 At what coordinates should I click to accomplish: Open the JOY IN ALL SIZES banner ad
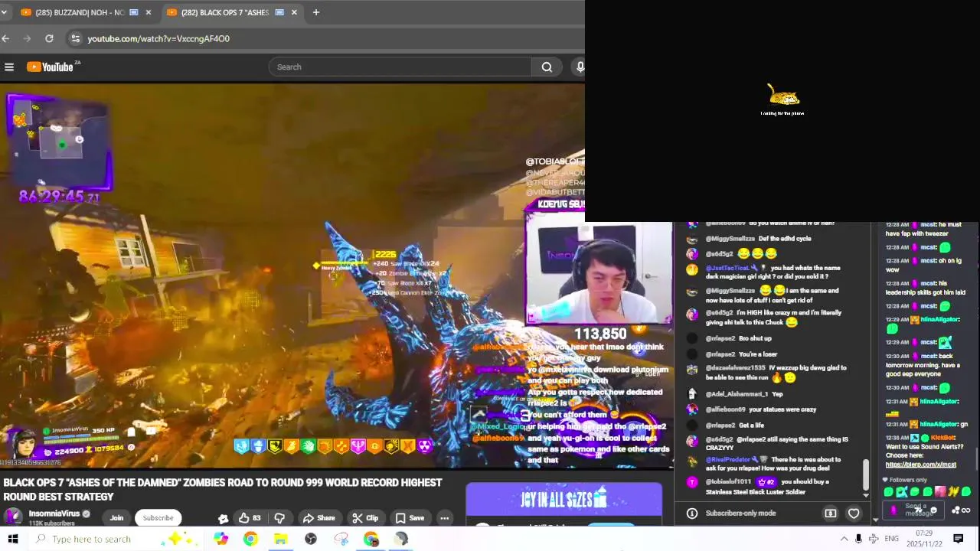click(564, 500)
